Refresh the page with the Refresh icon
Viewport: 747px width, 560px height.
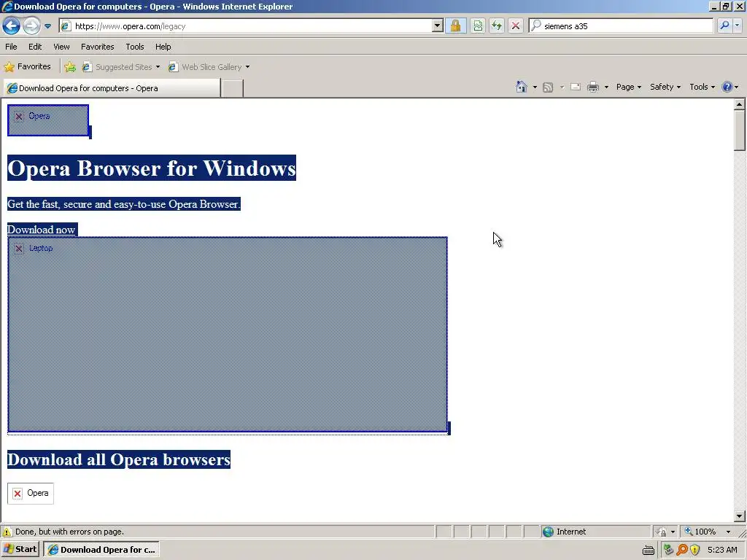(x=496, y=26)
